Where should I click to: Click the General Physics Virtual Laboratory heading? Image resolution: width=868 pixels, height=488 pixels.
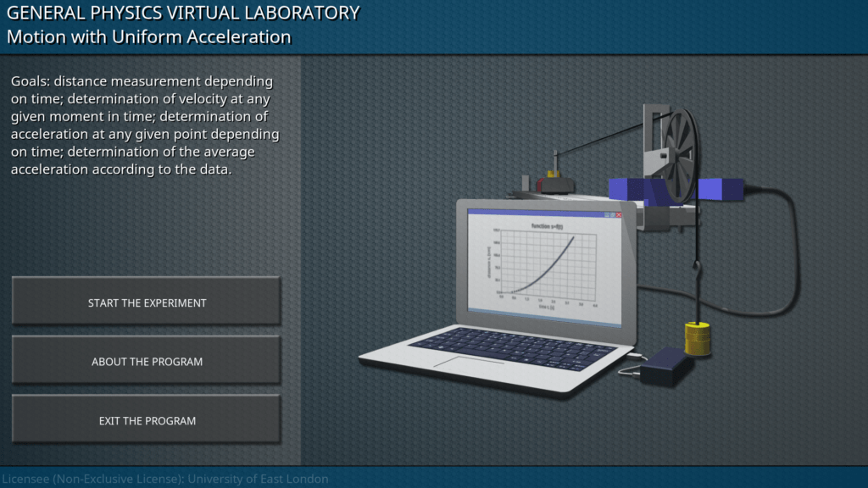point(182,13)
